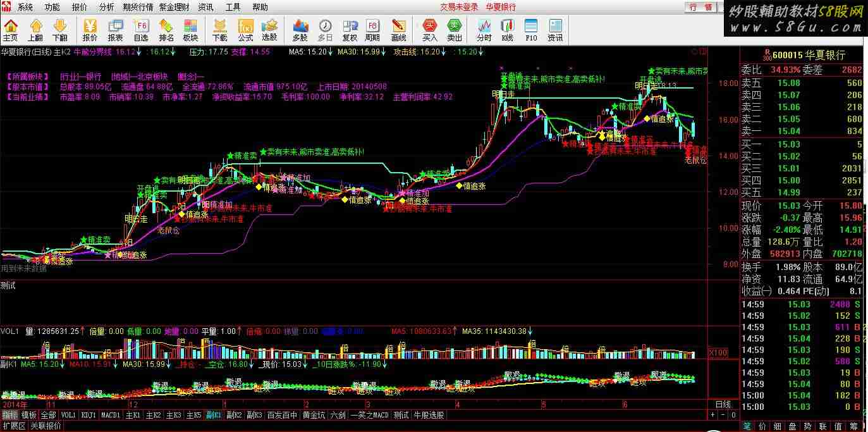Open the 选股 stock picker icon
Image resolution: width=868 pixels, height=432 pixels.
tap(270, 30)
